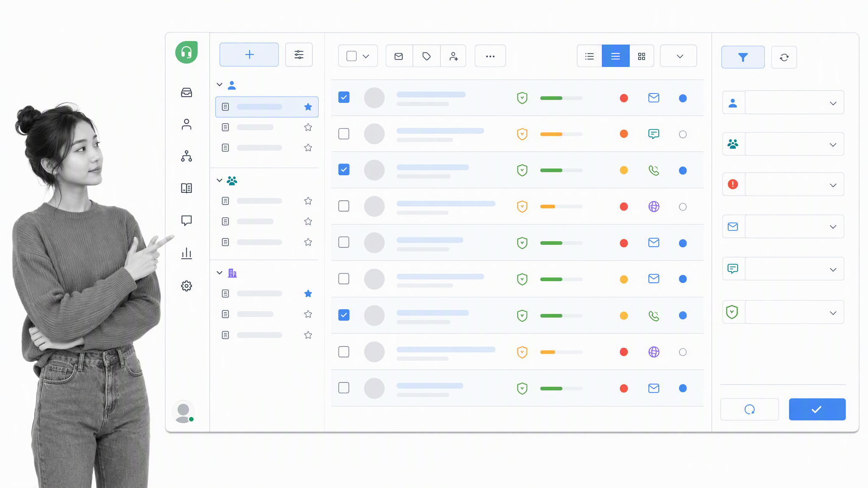Check the fourth ticket row checkbox

coord(344,206)
